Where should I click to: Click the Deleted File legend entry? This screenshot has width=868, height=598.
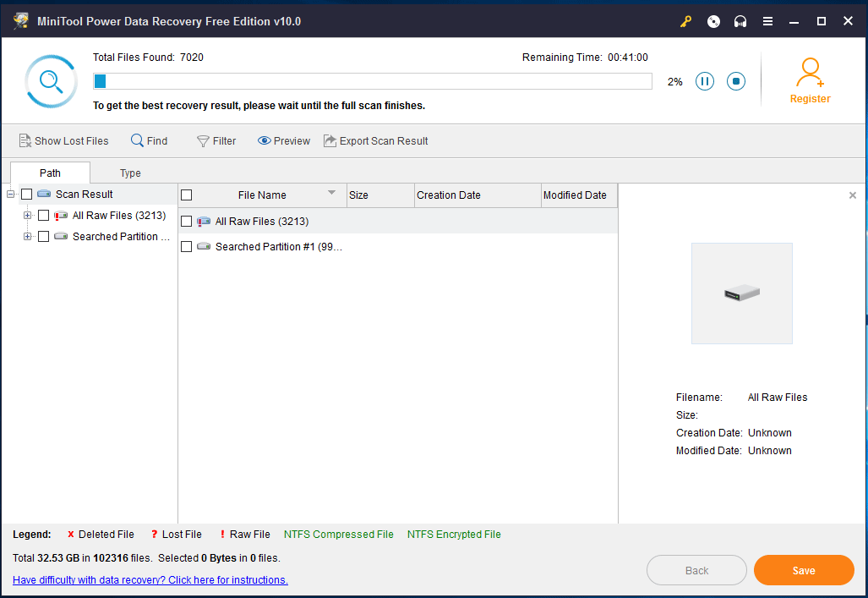pyautogui.click(x=101, y=535)
